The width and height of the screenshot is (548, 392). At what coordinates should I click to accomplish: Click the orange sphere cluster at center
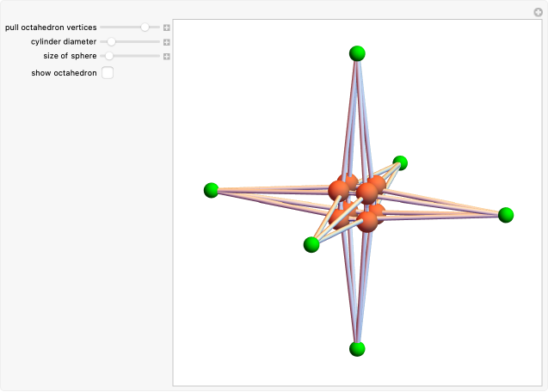tap(356, 202)
